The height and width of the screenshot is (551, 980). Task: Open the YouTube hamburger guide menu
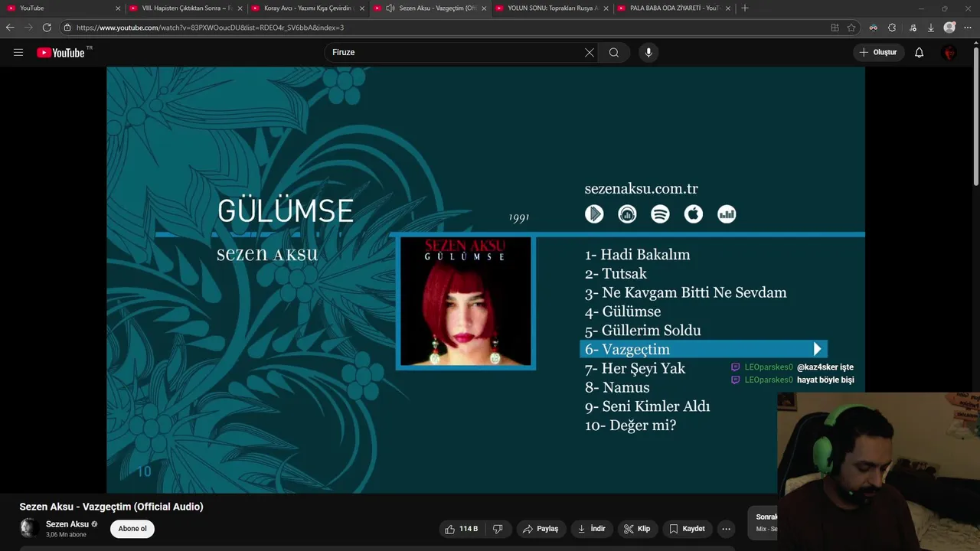18,52
